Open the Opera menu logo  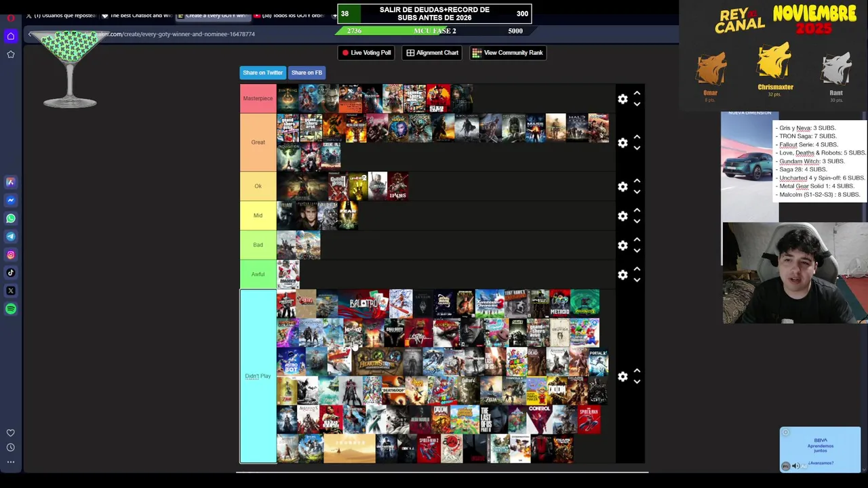[11, 18]
